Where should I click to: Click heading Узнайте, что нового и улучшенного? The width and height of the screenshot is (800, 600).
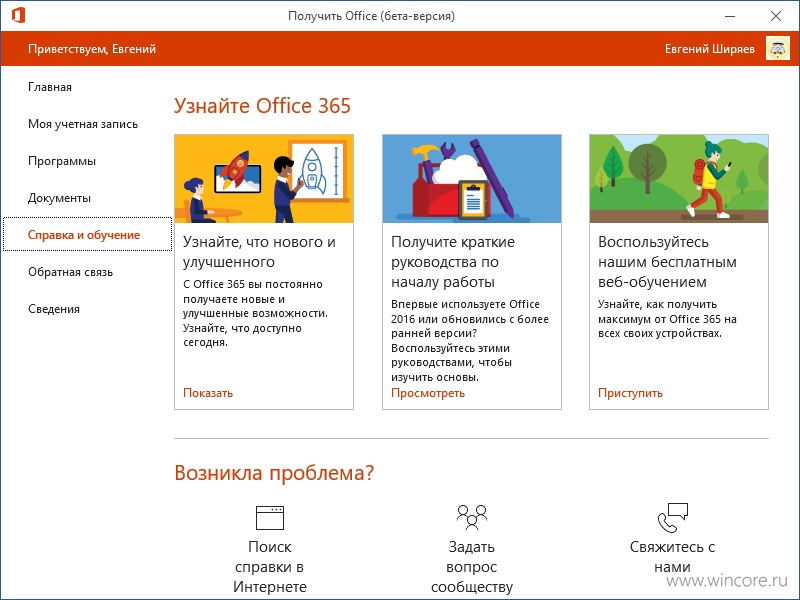click(259, 252)
